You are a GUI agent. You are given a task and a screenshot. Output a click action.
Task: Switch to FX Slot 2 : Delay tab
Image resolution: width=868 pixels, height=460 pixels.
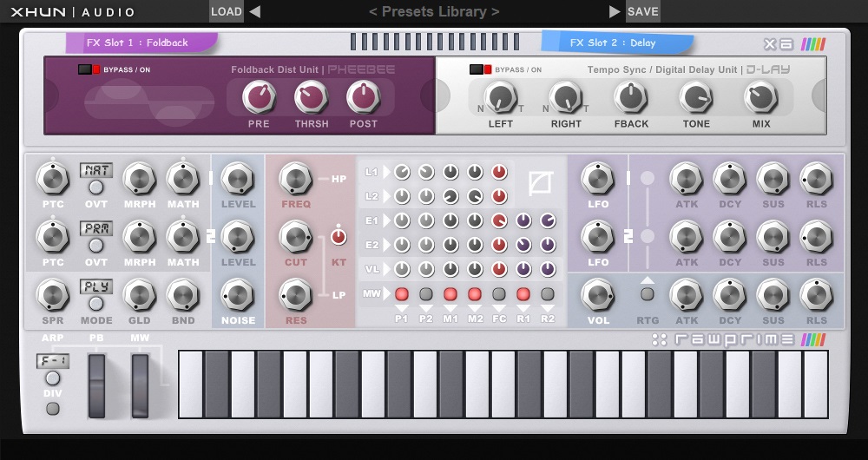click(x=615, y=43)
